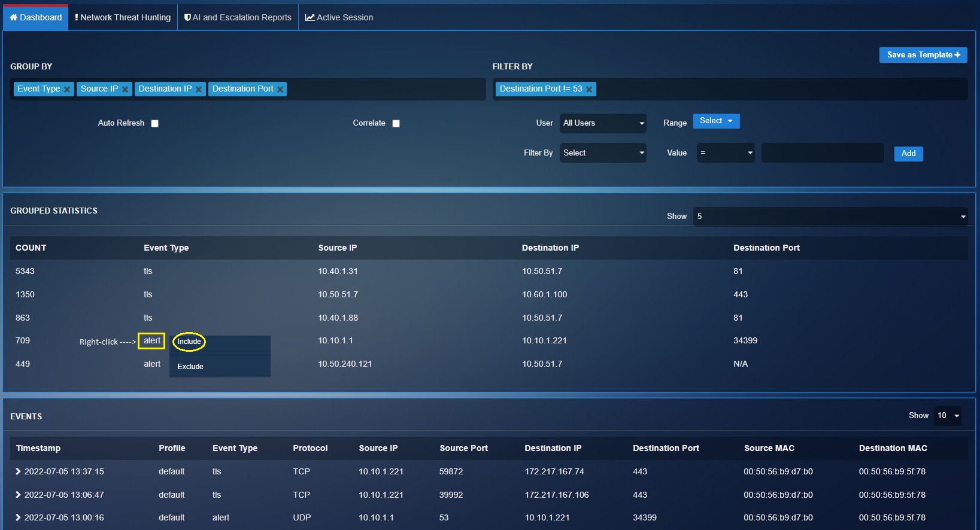This screenshot has height=530, width=980.
Task: Click source IP 10.40.1.88
Action: 338,318
